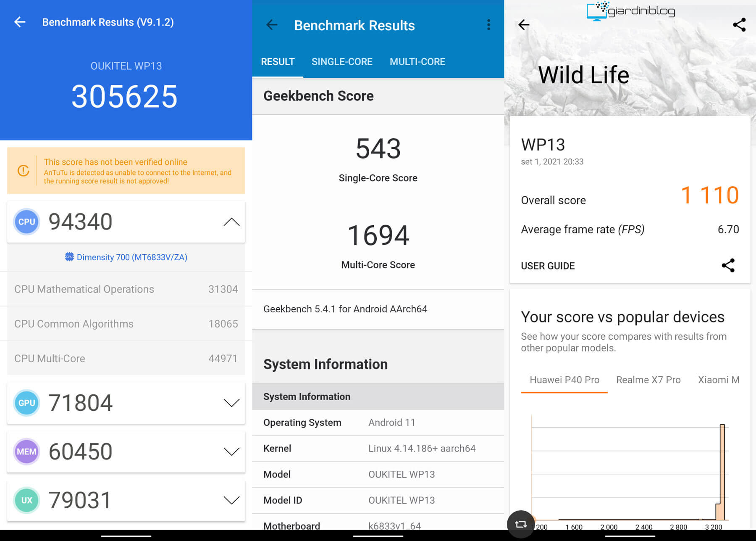Share Wild Life result via header icon

[x=739, y=25]
